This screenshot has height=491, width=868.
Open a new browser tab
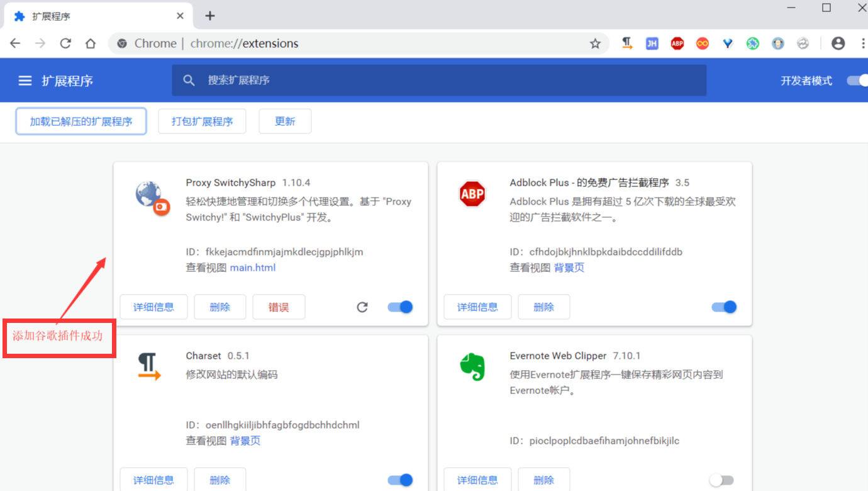(210, 16)
